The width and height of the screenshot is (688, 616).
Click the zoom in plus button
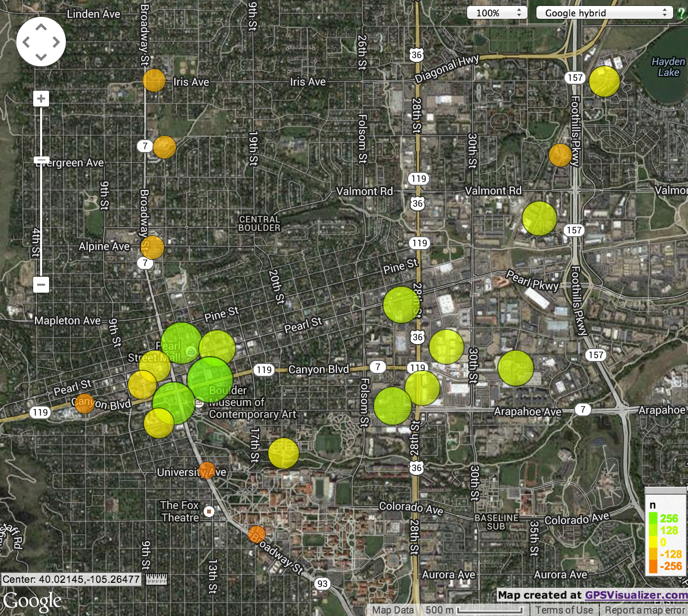click(41, 99)
